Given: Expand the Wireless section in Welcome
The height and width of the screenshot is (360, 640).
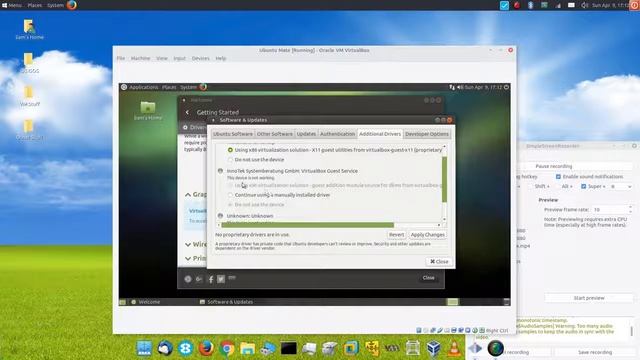Looking at the screenshot, I should 188,244.
